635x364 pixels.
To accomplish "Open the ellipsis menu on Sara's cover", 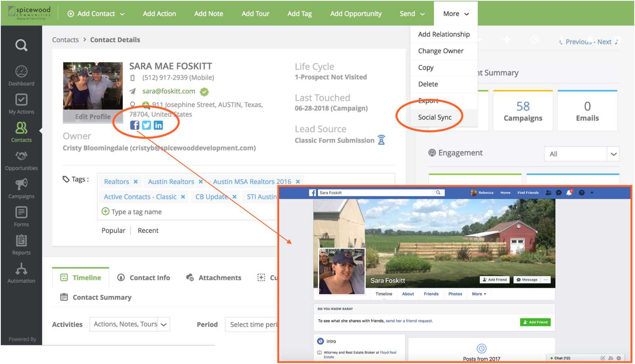I will click(546, 280).
